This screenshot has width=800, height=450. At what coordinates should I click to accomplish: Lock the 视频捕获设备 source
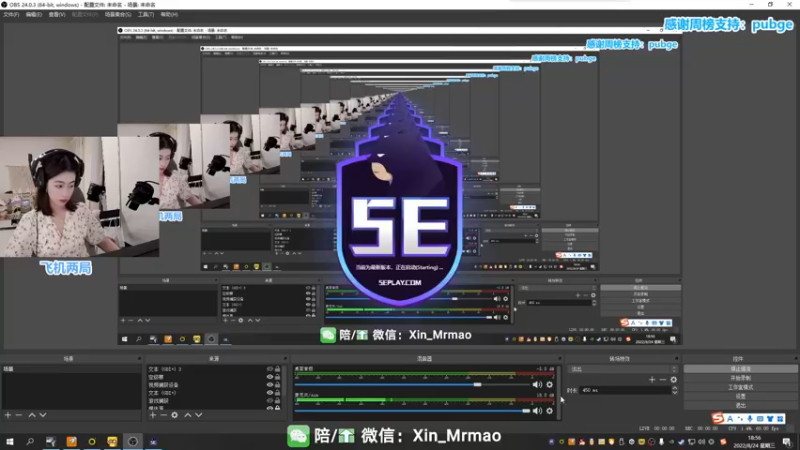point(278,385)
